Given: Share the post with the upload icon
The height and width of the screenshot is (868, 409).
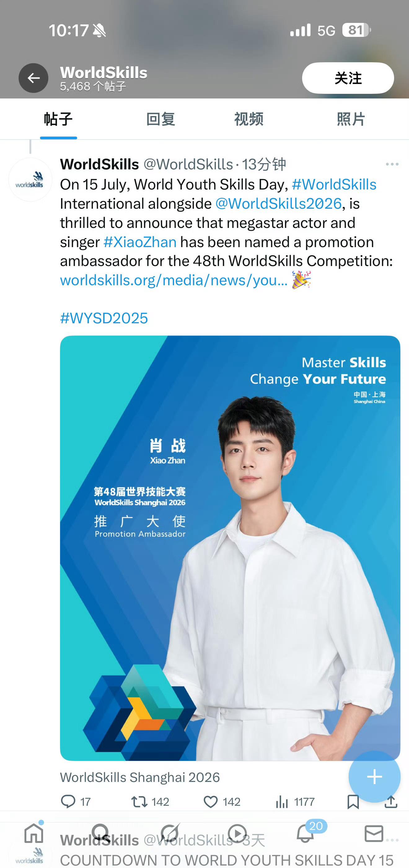Looking at the screenshot, I should point(391,802).
